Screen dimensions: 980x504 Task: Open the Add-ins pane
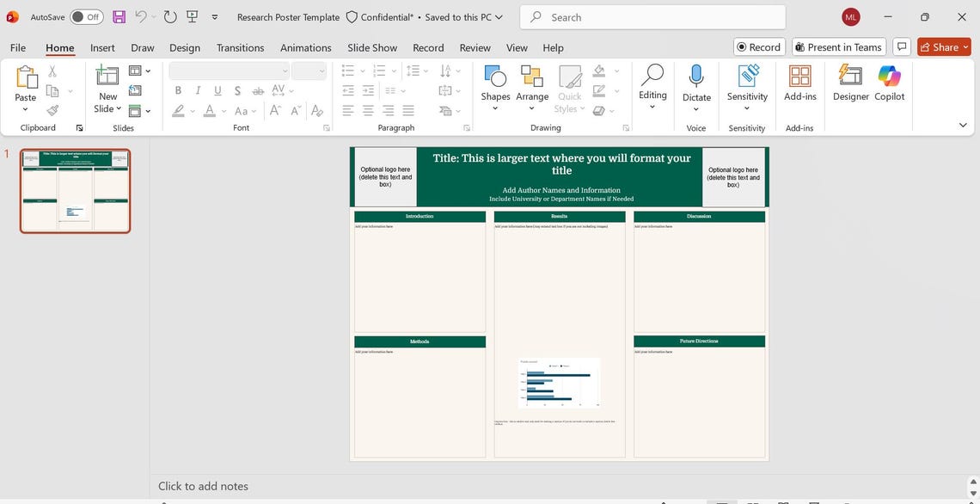[800, 83]
